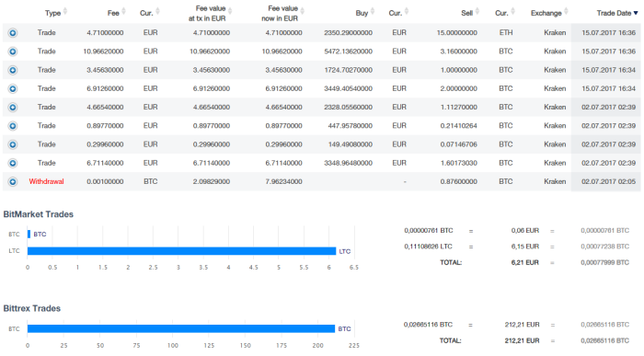This screenshot has width=644, height=356.
Task: Select the LTC bar in BitMarket Trades chart
Action: [x=181, y=251]
